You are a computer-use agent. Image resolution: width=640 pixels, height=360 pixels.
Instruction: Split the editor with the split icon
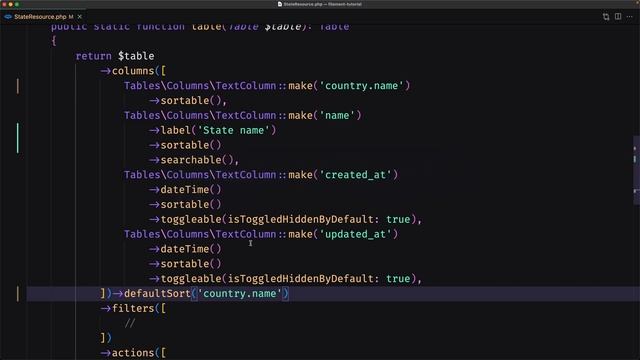pyautogui.click(x=618, y=17)
